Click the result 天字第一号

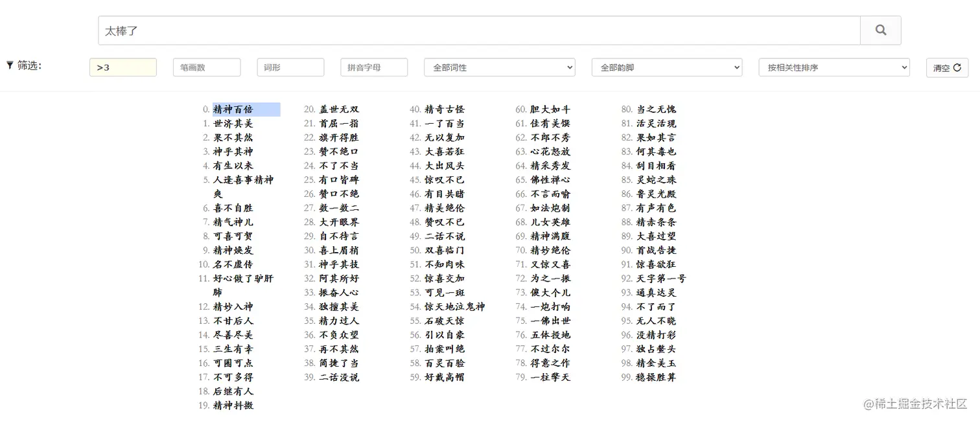(x=662, y=279)
